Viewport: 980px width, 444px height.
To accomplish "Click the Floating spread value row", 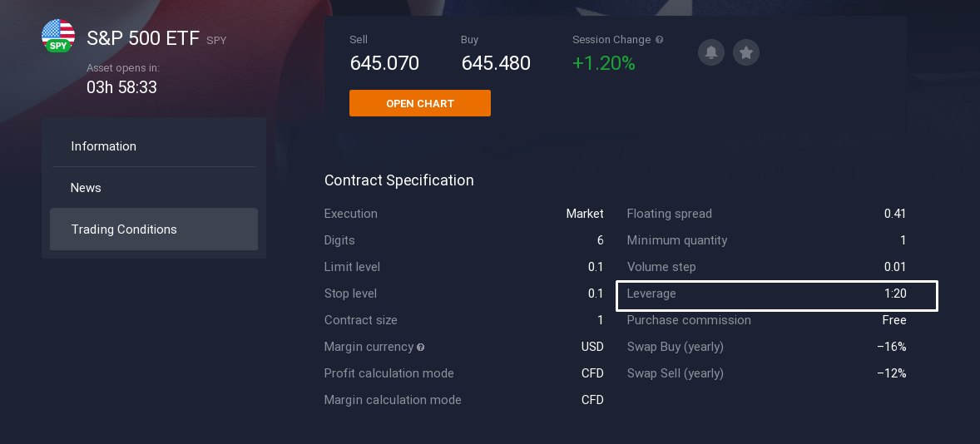I will click(x=765, y=214).
